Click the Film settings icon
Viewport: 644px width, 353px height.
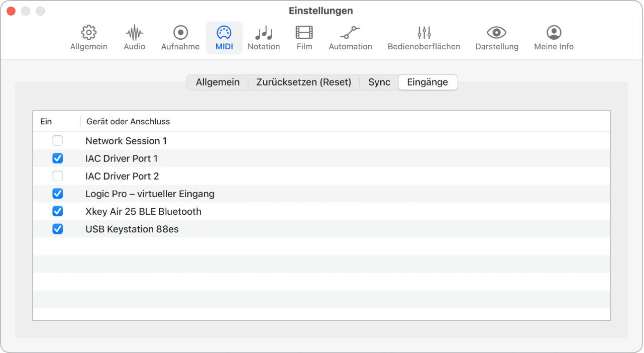tap(304, 37)
